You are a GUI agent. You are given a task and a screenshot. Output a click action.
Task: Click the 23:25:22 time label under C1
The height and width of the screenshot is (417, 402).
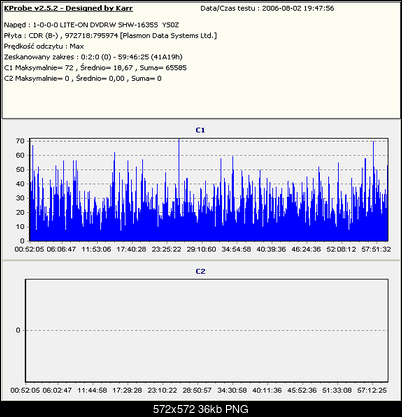[166, 249]
